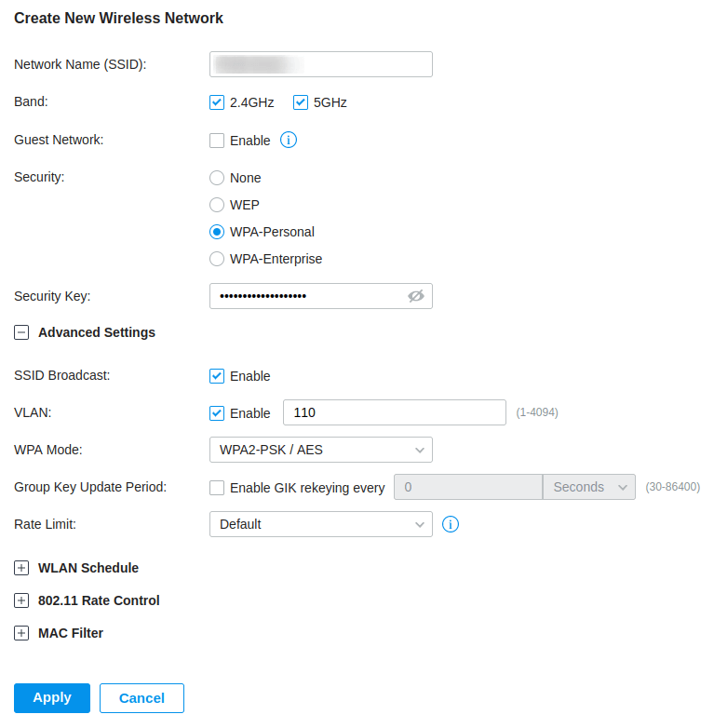This screenshot has height=728, width=714.
Task: Disable the SSID Broadcast checkbox
Action: [x=217, y=376]
